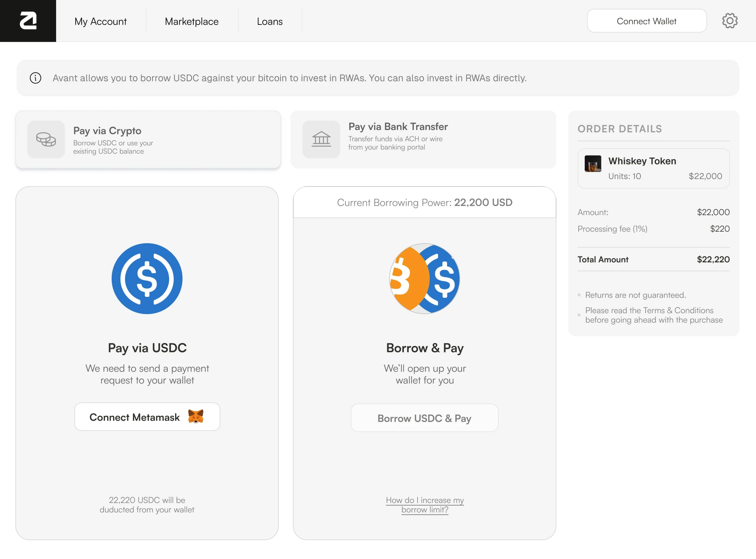Open the My Account menu
The width and height of the screenshot is (756, 559).
click(x=100, y=21)
